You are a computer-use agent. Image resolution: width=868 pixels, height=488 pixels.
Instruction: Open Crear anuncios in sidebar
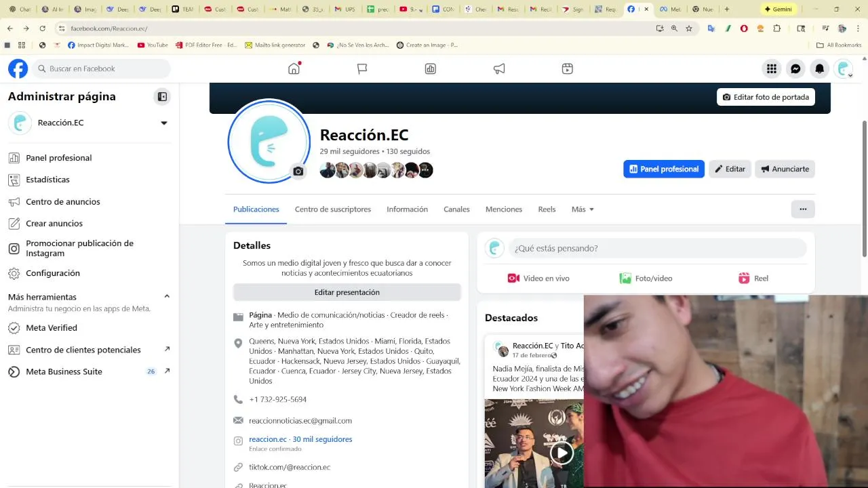(54, 223)
